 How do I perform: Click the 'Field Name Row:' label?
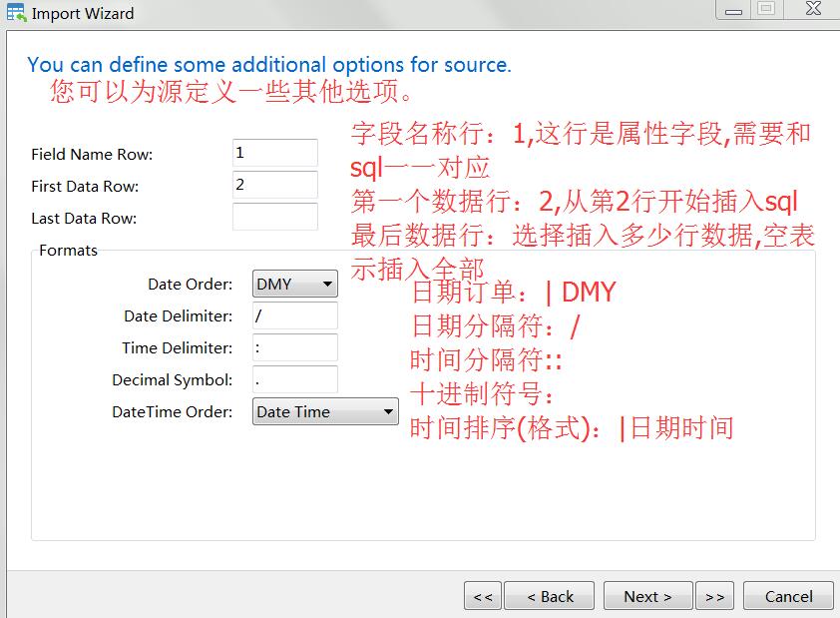coord(92,155)
